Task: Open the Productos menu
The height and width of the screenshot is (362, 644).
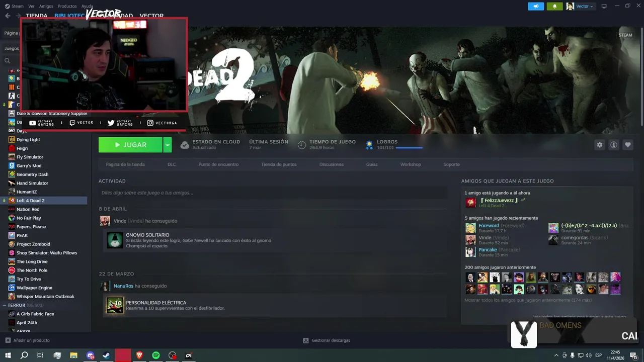Action: coord(67,6)
